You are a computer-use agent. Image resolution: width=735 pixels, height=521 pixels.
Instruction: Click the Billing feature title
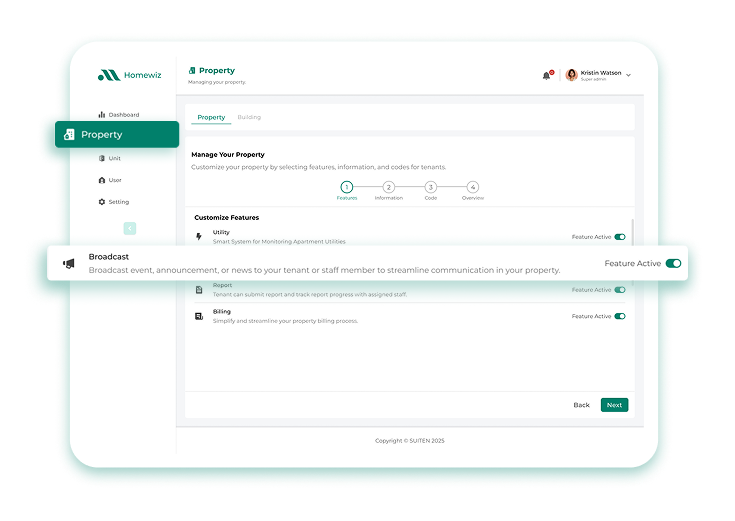click(222, 311)
